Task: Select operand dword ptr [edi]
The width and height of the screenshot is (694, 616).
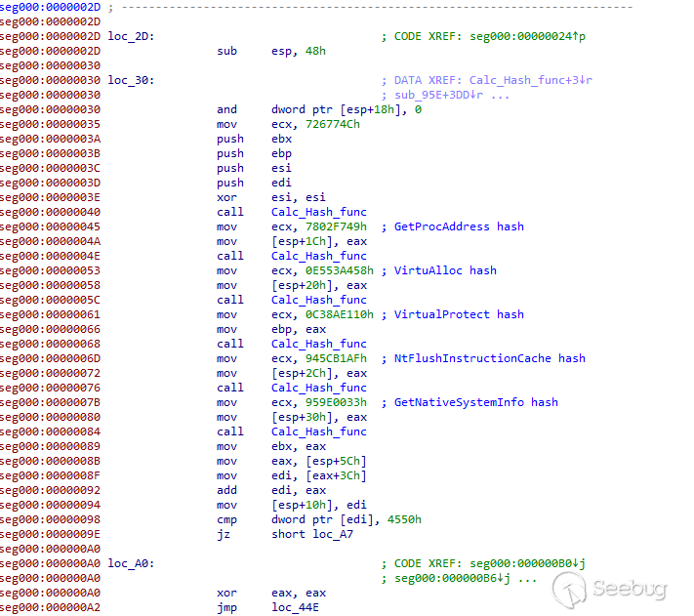Action: [x=323, y=519]
